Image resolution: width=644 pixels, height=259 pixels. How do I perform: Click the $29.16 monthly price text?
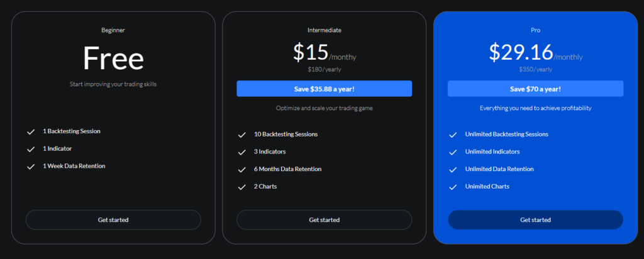point(536,53)
